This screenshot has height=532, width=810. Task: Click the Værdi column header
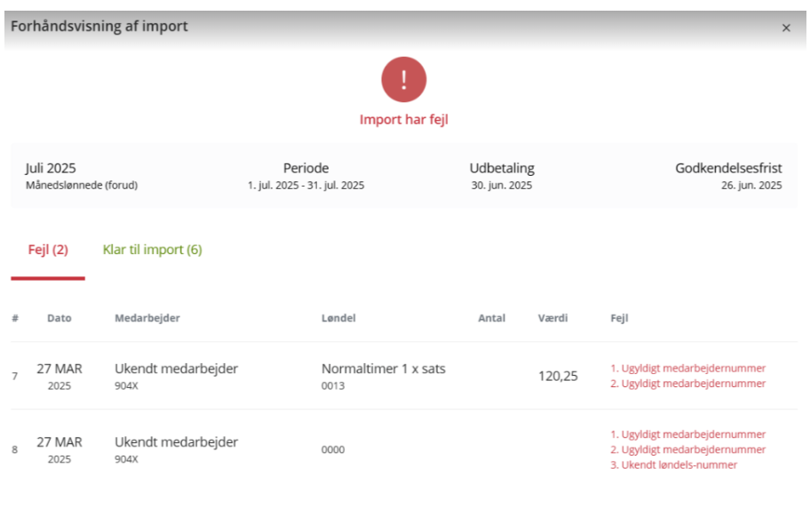click(552, 318)
